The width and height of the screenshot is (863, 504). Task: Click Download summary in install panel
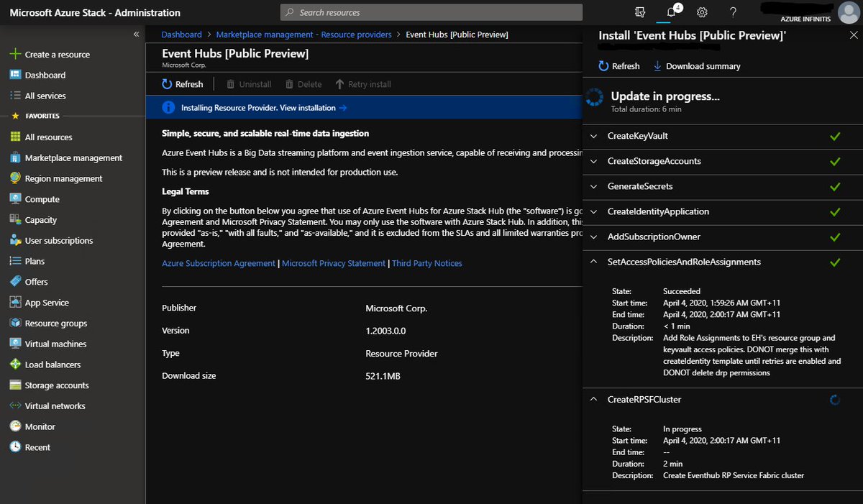click(x=697, y=66)
